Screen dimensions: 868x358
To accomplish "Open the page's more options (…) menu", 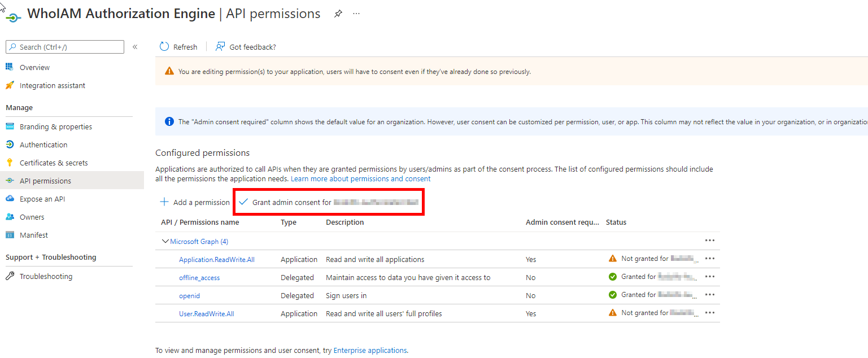I will [356, 14].
